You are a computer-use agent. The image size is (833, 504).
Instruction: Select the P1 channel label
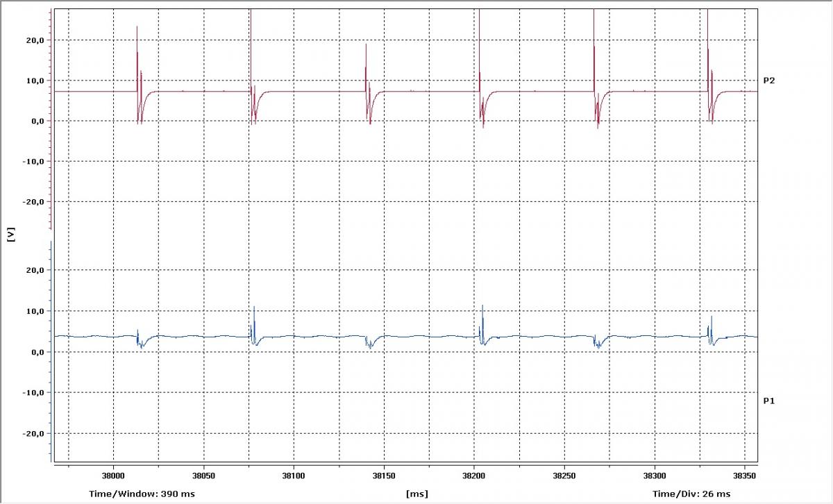pos(769,401)
